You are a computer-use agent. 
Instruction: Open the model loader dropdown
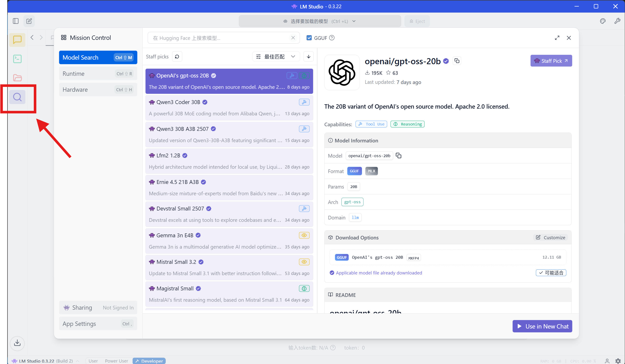coord(320,21)
